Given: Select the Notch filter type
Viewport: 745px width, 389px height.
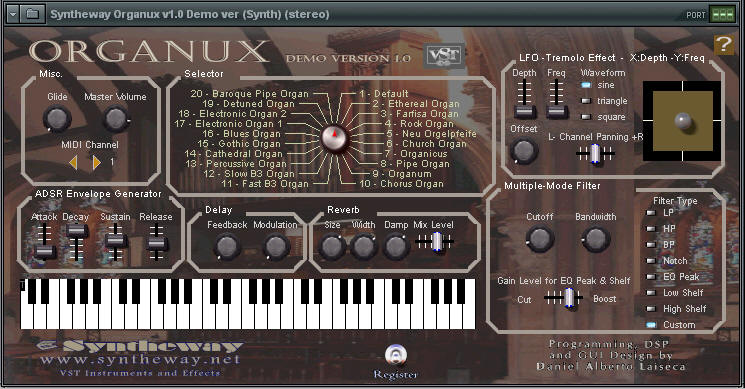Looking at the screenshot, I should [651, 261].
